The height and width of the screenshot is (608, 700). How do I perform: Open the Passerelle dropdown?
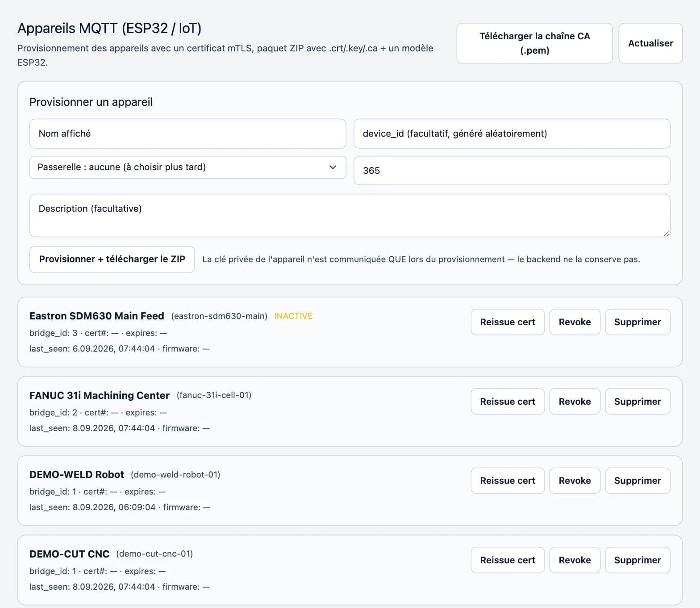tap(187, 167)
